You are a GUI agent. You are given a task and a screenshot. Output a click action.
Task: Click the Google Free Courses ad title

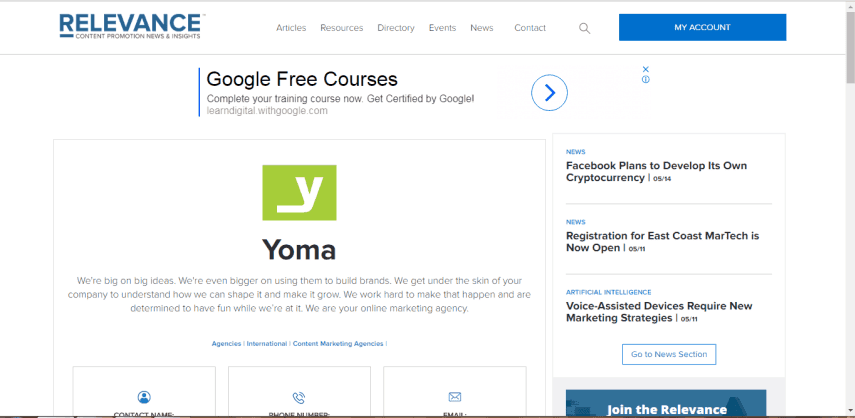coord(302,80)
